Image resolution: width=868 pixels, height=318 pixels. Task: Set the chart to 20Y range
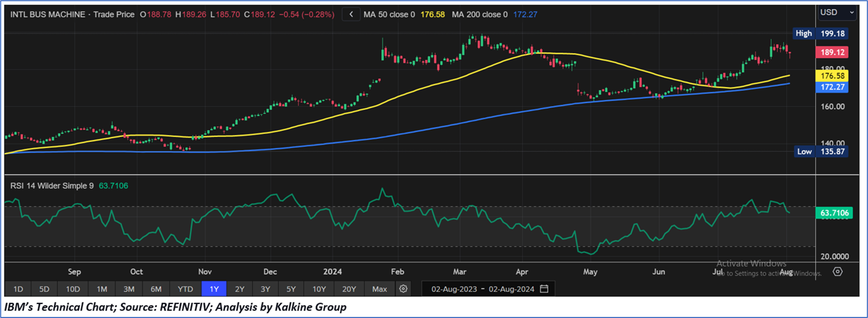coord(349,289)
